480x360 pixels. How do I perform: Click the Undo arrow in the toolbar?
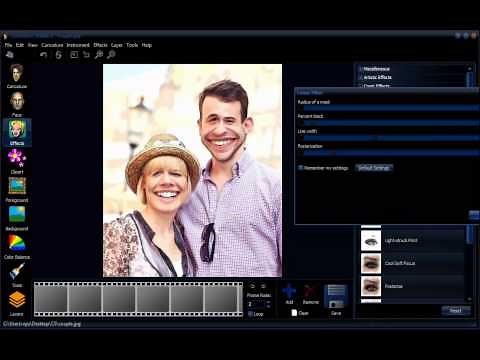click(44, 55)
